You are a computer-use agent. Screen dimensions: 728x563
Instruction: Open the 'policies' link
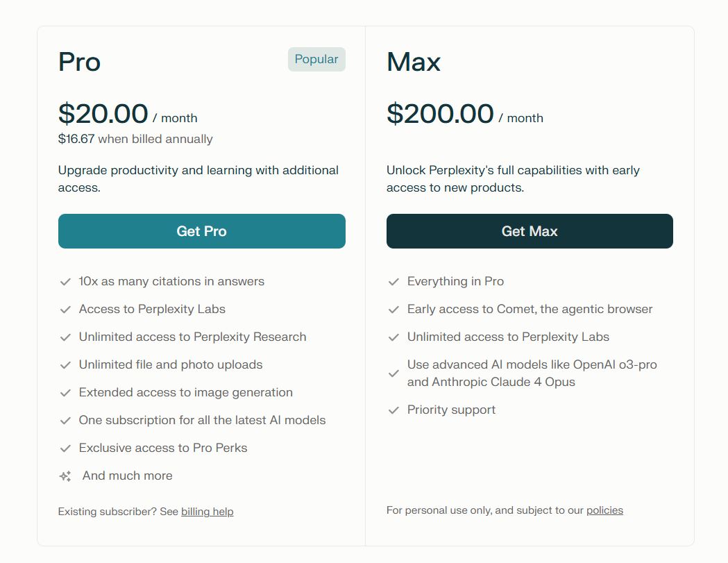coord(604,510)
